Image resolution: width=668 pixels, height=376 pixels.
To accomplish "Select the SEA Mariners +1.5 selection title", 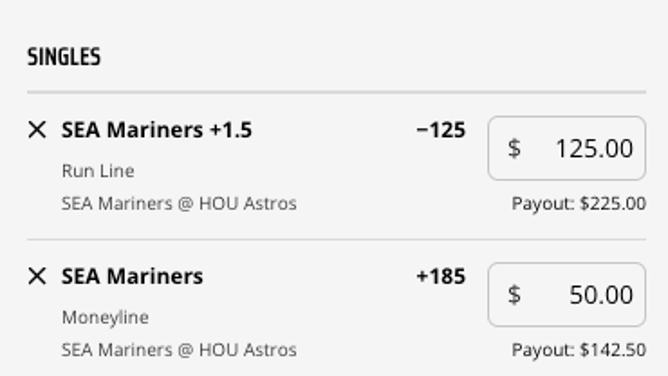I will (157, 130).
